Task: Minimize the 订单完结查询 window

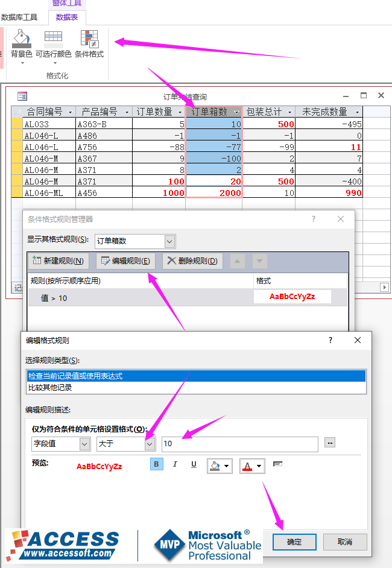Action: [x=346, y=96]
